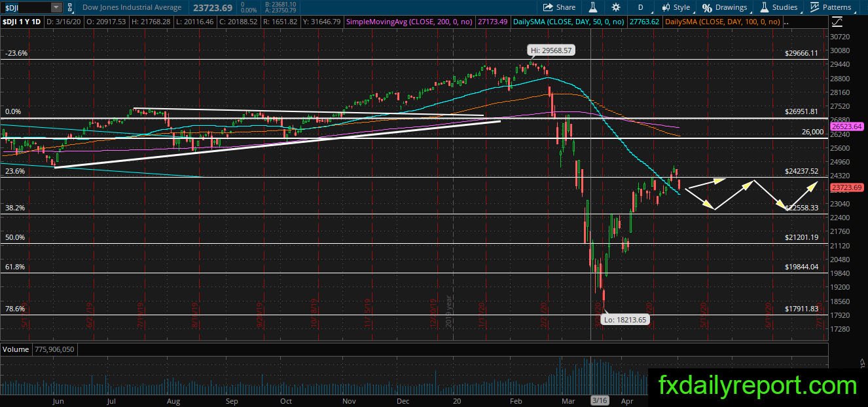The width and height of the screenshot is (868, 407).
Task: Click the 'Hi: 29568.57' price bubble
Action: point(550,50)
